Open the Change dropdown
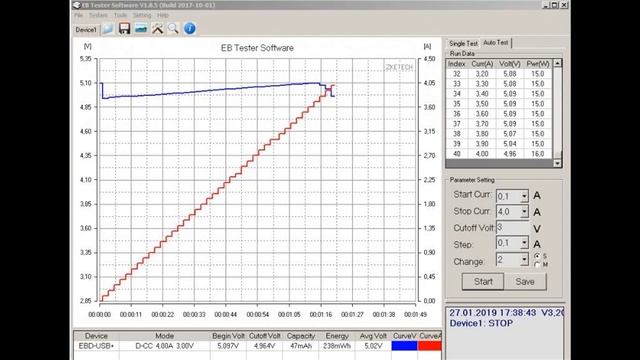Viewport: 640px width, 360px height. click(x=524, y=260)
